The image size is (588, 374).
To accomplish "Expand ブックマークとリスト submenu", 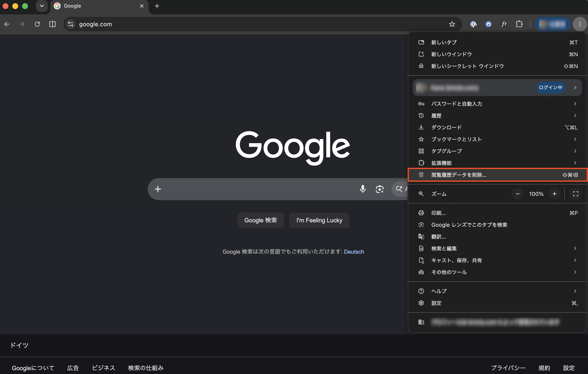I will tap(497, 139).
